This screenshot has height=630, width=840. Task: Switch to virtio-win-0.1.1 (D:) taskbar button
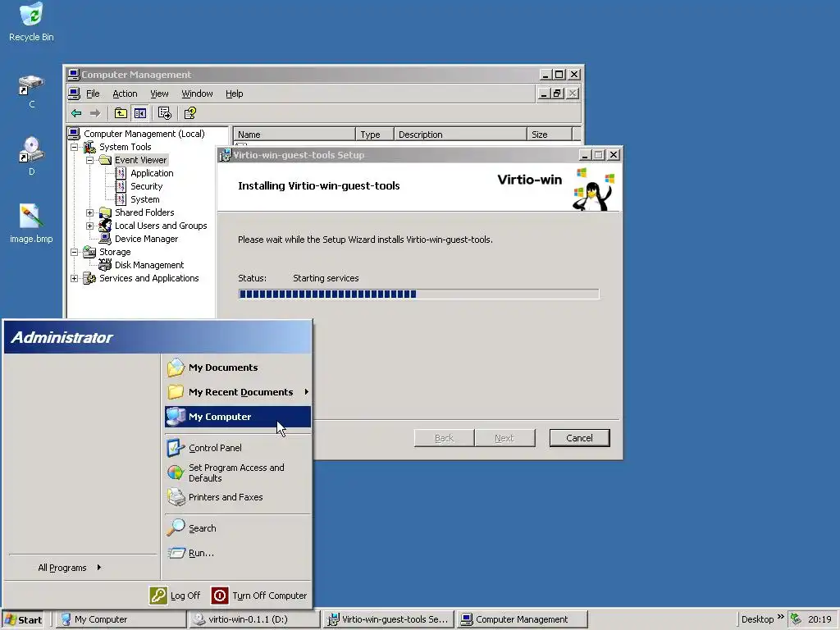click(254, 619)
